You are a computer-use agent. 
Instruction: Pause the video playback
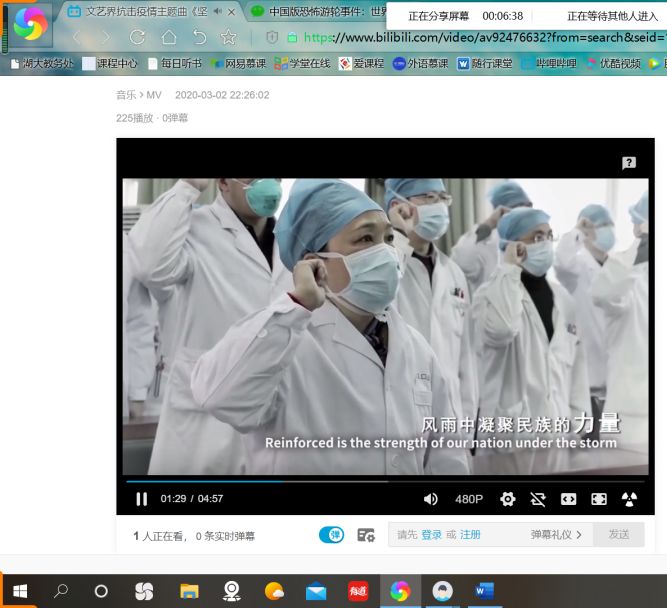click(142, 499)
